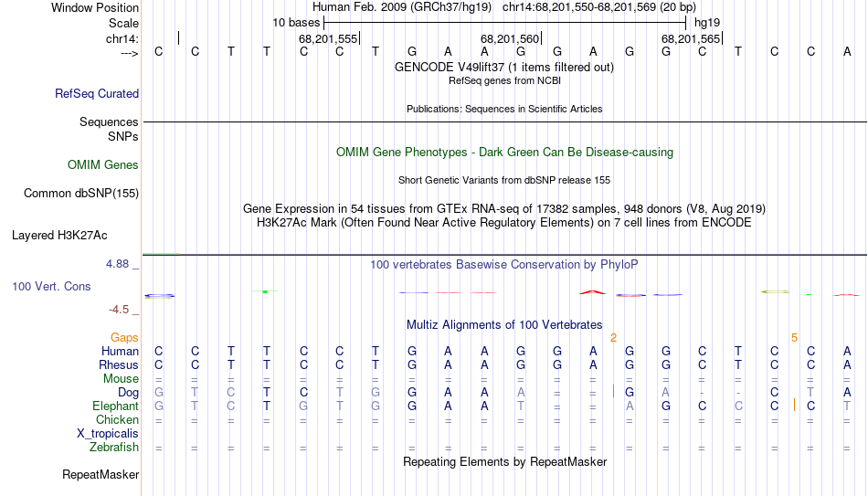
Task: Open the RepeatMasker track label
Action: click(x=101, y=474)
